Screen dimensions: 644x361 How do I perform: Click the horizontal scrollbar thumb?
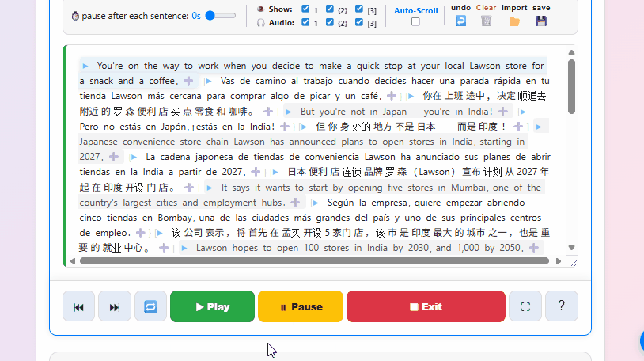(314, 261)
